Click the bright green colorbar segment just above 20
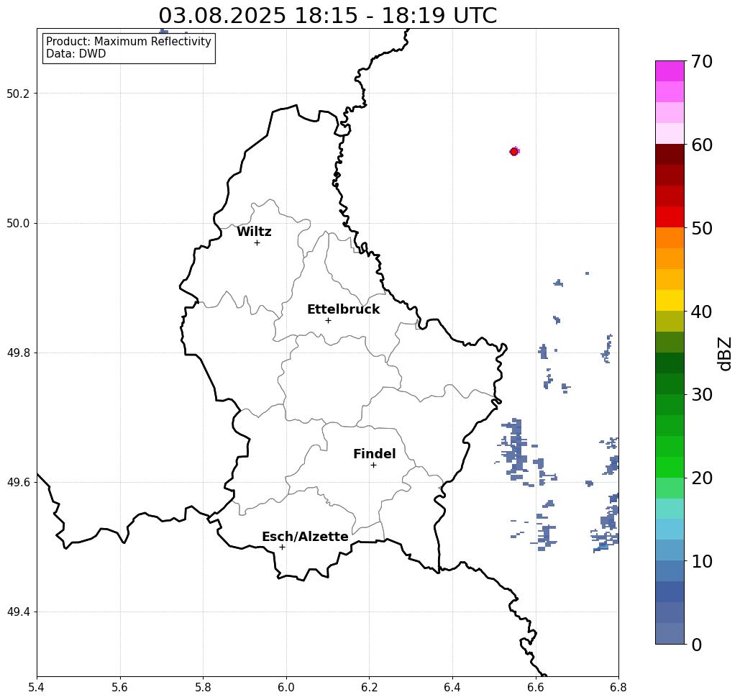Image resolution: width=740 pixels, height=700 pixels. click(670, 467)
